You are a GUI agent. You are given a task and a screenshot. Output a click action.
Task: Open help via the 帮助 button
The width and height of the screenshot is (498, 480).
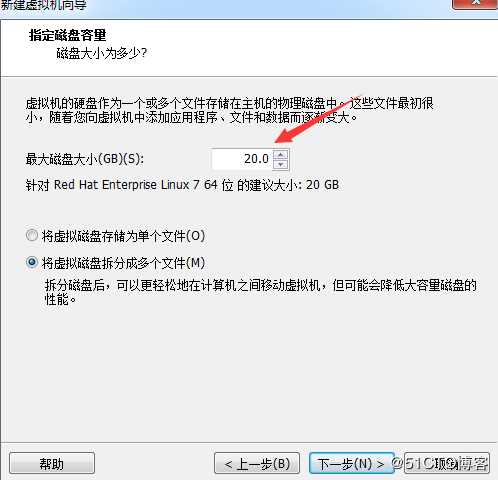click(x=52, y=463)
